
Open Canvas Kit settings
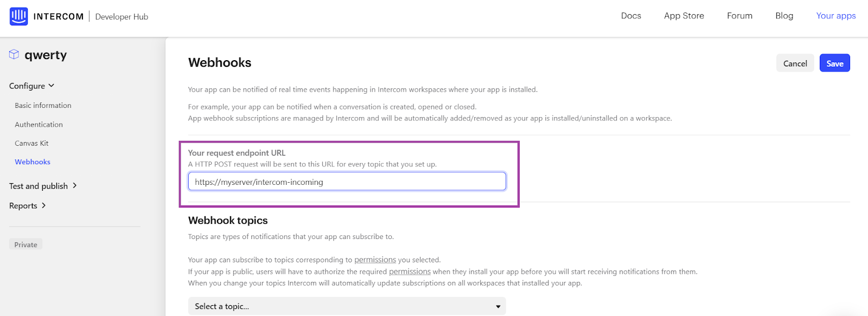[x=31, y=143]
